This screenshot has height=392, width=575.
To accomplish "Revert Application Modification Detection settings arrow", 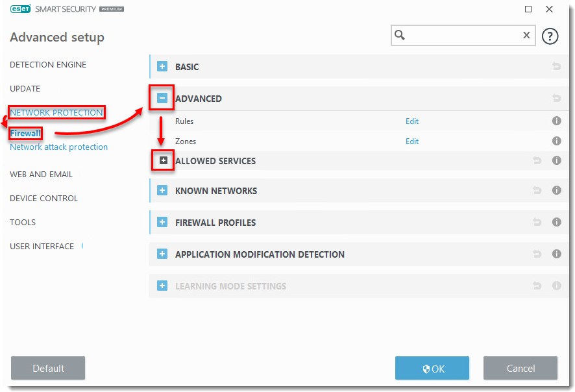I will click(537, 254).
